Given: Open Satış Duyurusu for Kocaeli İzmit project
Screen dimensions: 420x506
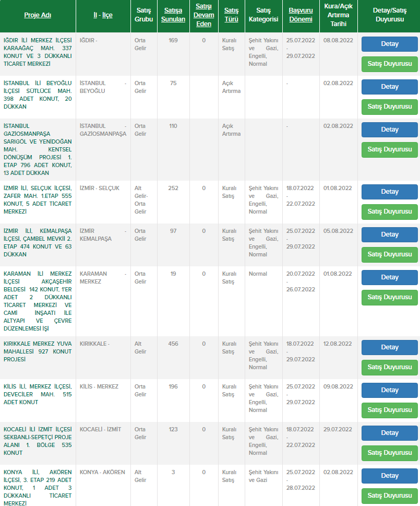Looking at the screenshot, I should point(389,453).
